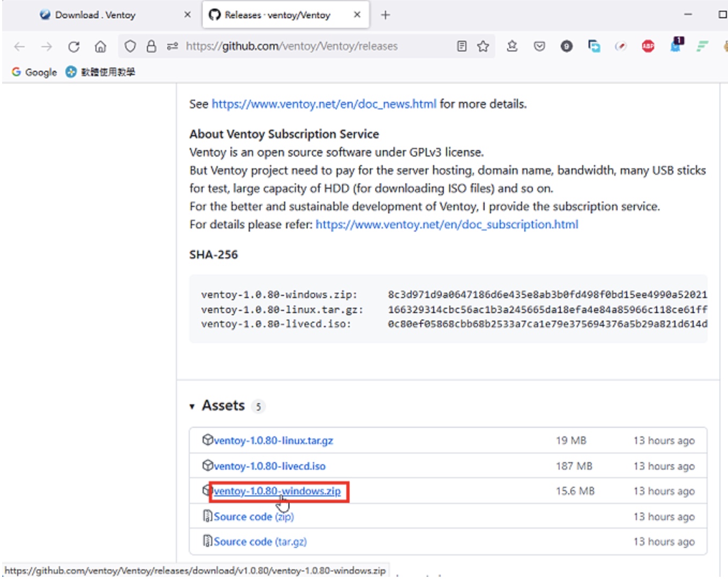Screen dimensions: 728x579
Task: Click the hash starting with 0c80ef05
Action: click(x=547, y=324)
